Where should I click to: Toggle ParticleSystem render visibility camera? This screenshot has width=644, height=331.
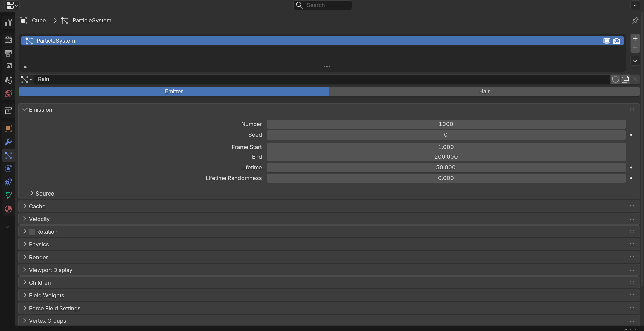616,41
